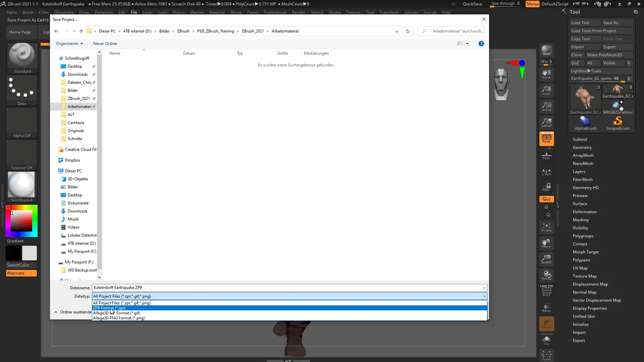The height and width of the screenshot is (362, 644).
Task: Open the Organisieren dropdown
Action: [x=69, y=44]
